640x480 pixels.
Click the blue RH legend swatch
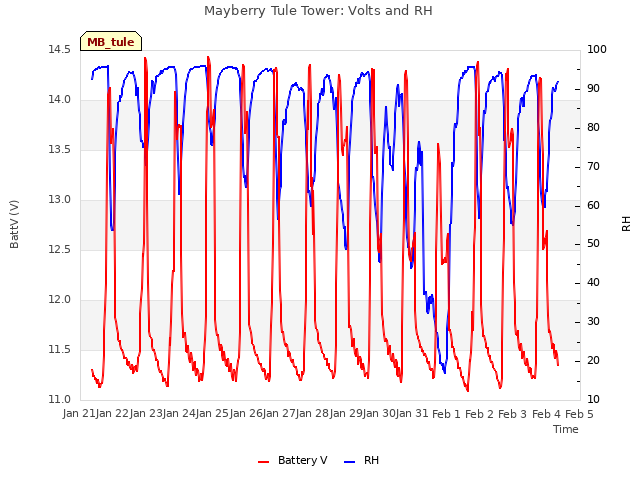pos(350,461)
